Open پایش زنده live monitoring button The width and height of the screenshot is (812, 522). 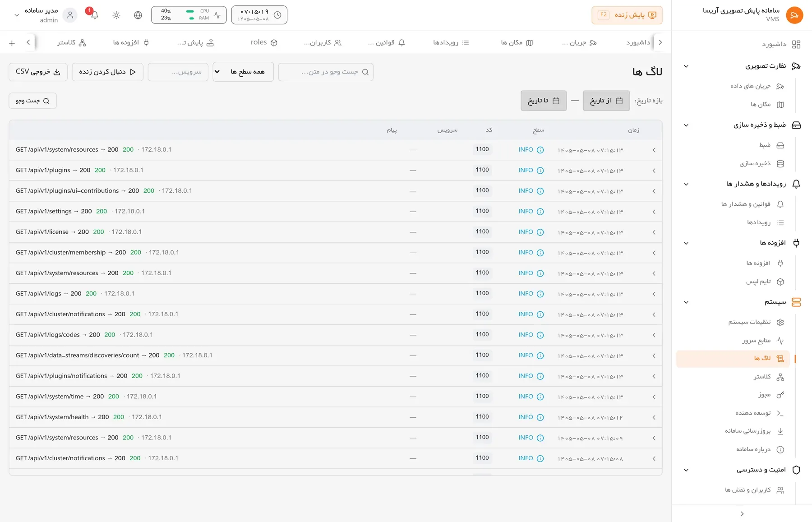627,15
